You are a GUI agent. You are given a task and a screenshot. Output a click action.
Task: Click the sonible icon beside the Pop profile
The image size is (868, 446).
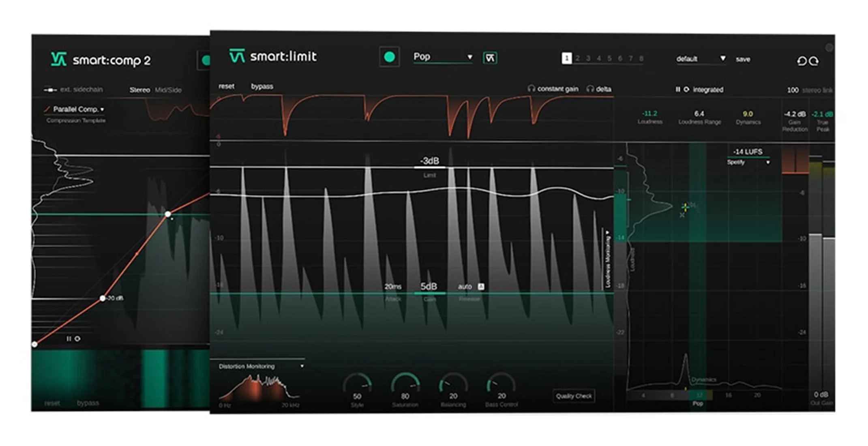pos(490,58)
